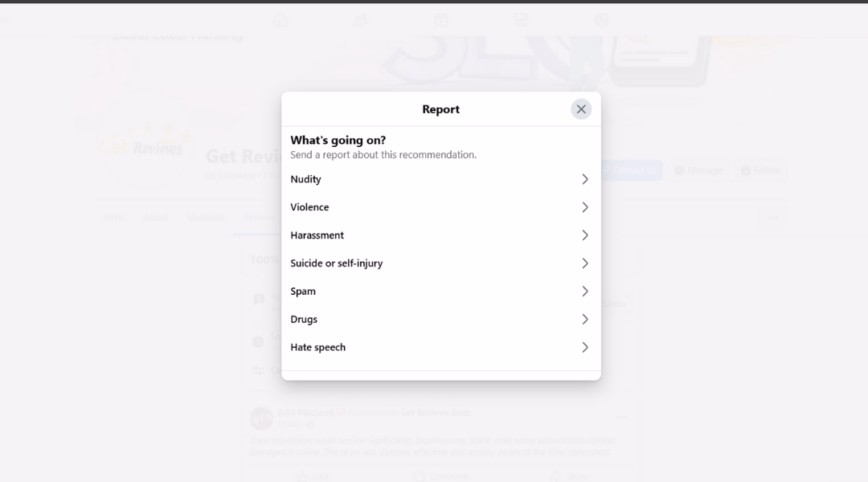
Task: Switch to the Reviews tab
Action: coord(257,217)
